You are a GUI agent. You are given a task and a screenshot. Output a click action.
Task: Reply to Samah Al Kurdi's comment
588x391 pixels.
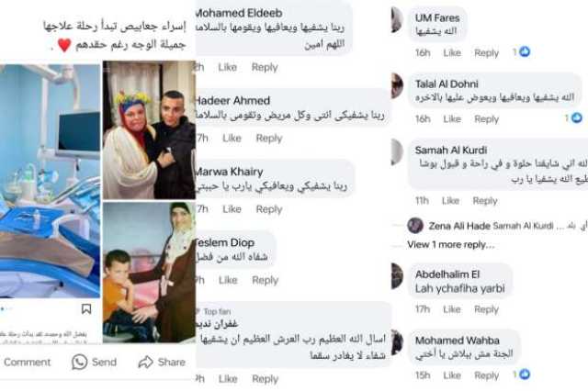[x=485, y=201]
